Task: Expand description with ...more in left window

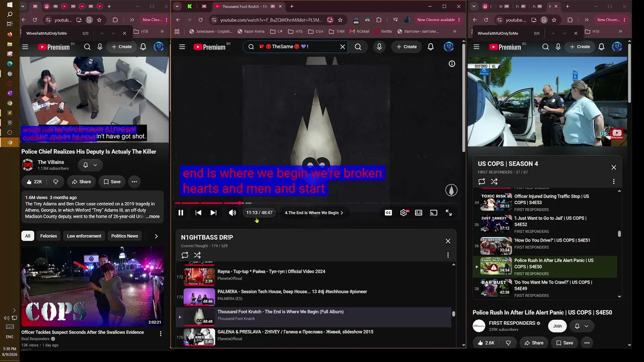Action: pyautogui.click(x=153, y=217)
